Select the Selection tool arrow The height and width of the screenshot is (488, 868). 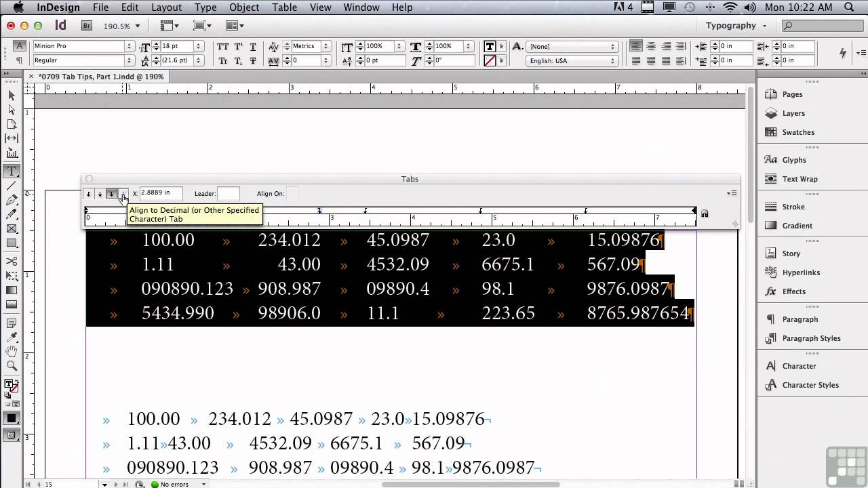12,96
